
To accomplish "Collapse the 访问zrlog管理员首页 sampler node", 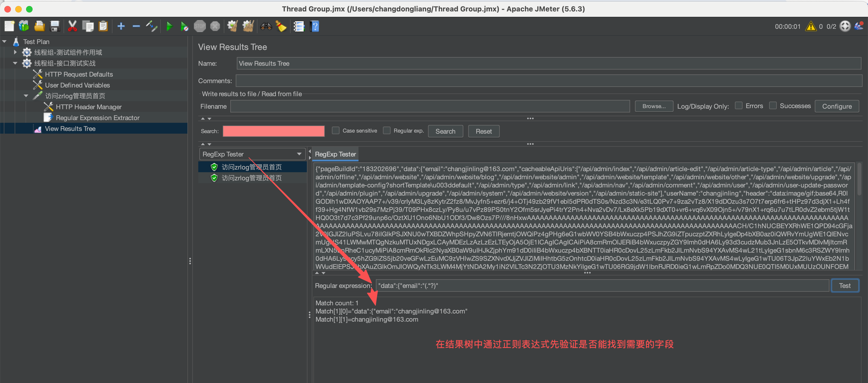I will (x=26, y=96).
